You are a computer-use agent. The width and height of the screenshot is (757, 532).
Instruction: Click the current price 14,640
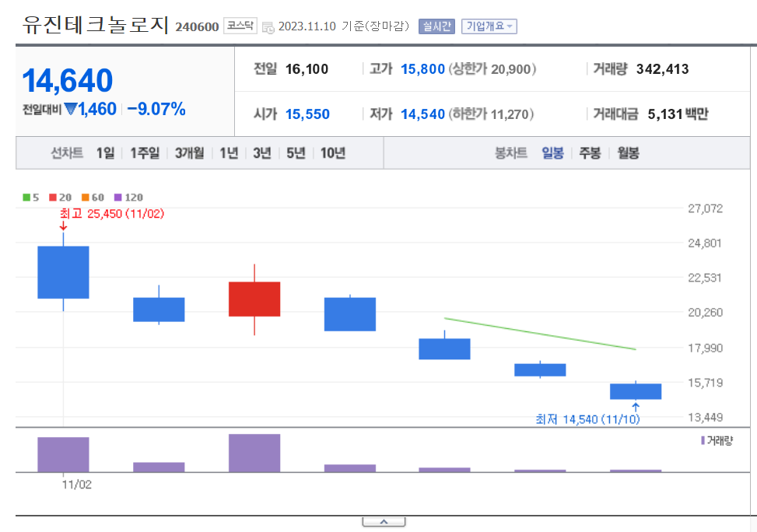pos(68,80)
